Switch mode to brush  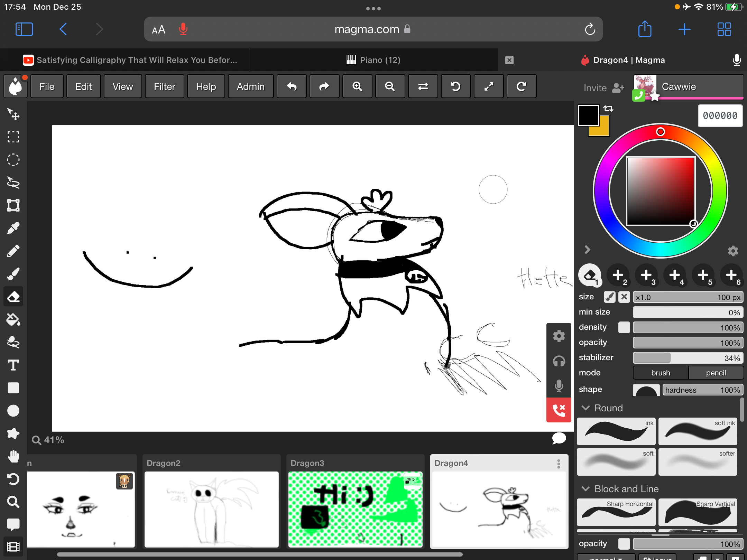pyautogui.click(x=661, y=373)
